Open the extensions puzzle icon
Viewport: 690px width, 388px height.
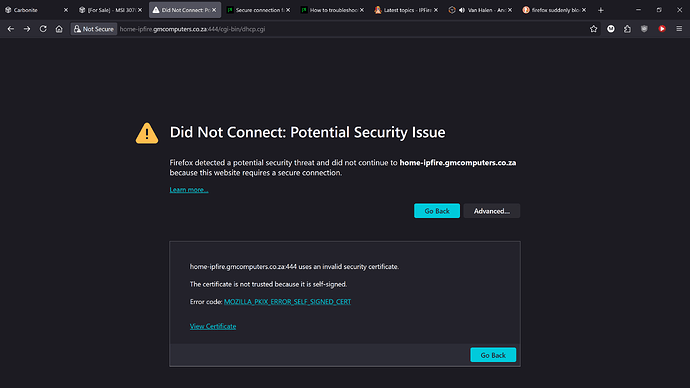pos(627,29)
